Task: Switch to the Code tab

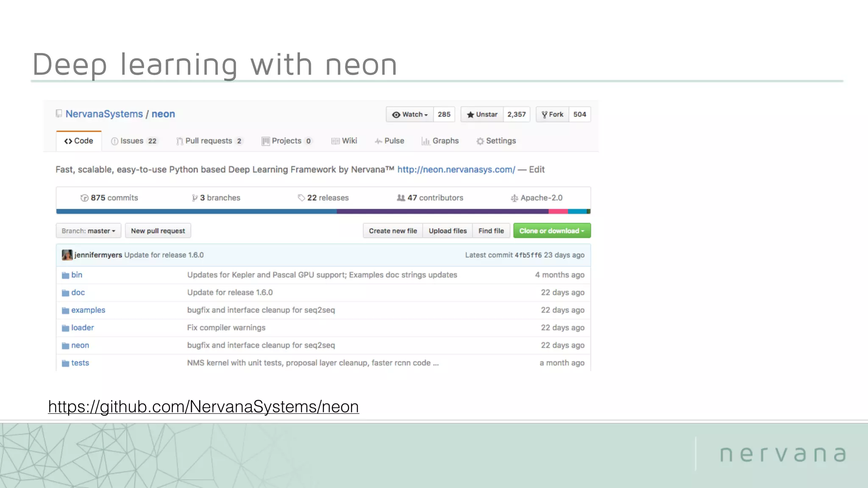Action: (x=79, y=141)
